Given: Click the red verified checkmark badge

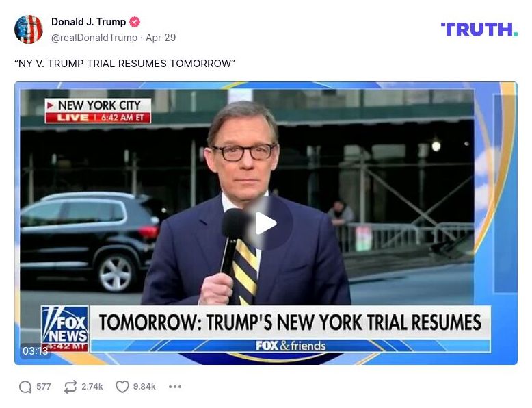Looking at the screenshot, I should point(135,22).
